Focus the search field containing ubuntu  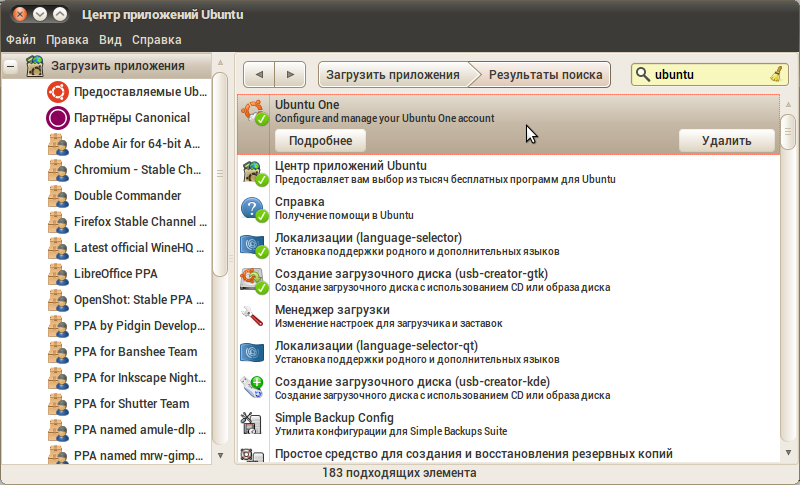click(x=710, y=74)
